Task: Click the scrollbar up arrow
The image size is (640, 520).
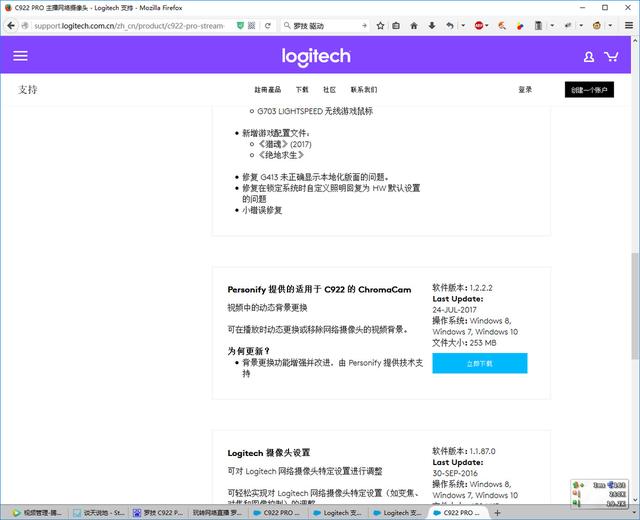Action: [635, 40]
